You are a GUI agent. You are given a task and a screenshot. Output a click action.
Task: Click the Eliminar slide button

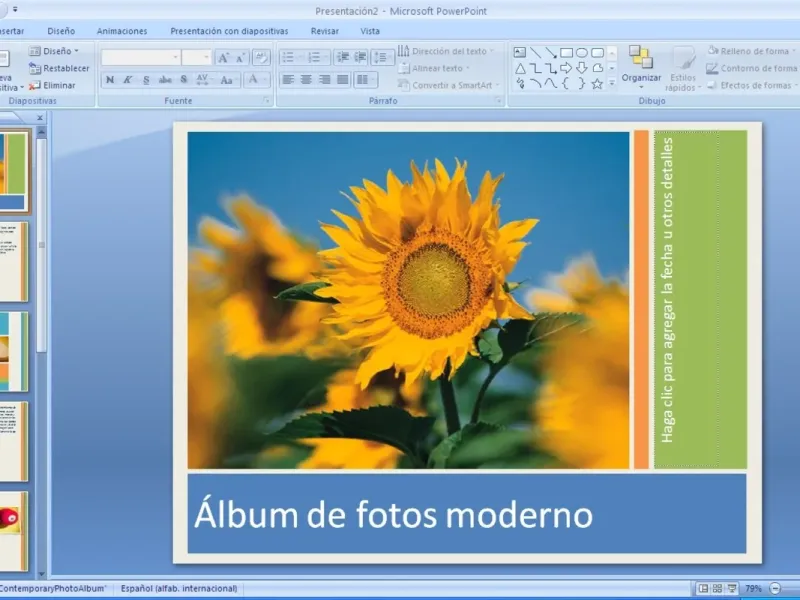[52, 85]
